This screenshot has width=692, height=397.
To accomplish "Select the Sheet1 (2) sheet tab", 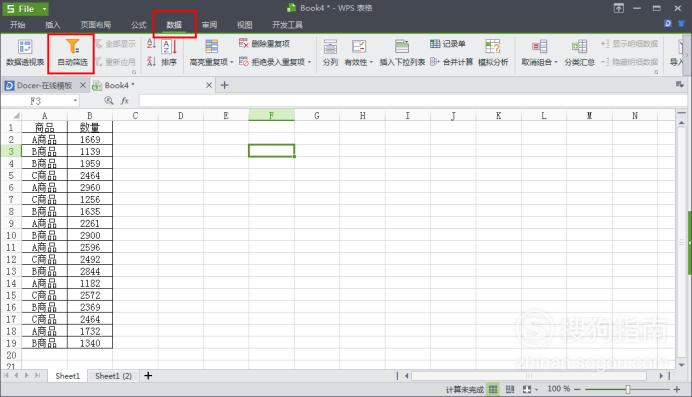I will [113, 376].
